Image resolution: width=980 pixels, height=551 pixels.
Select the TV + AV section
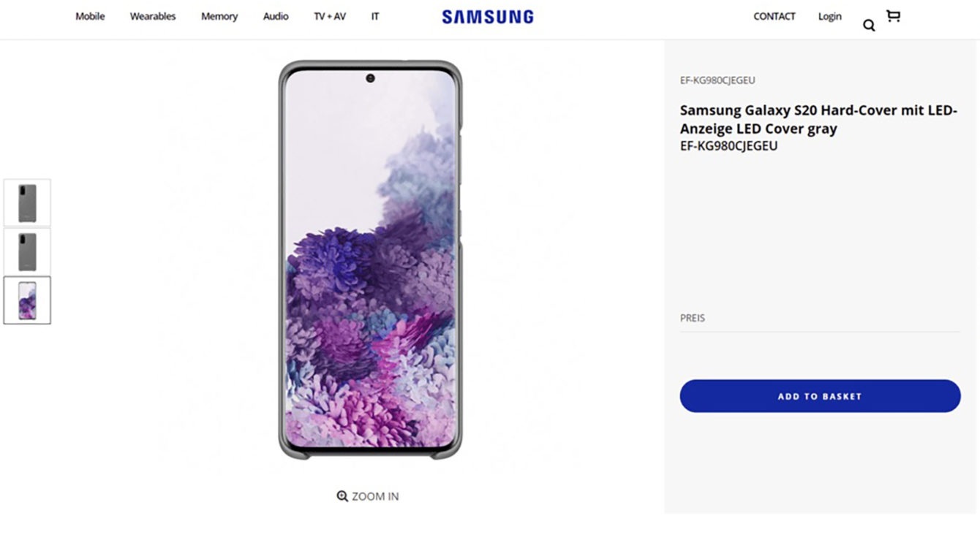[x=330, y=16]
